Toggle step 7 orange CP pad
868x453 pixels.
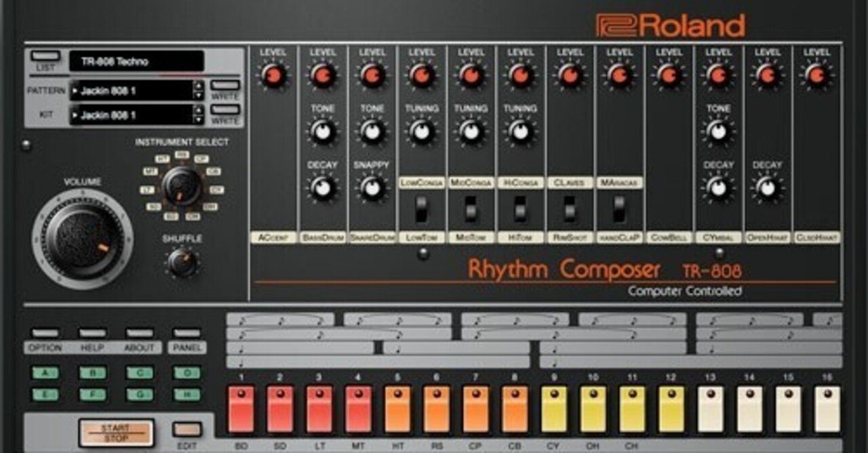[476, 409]
